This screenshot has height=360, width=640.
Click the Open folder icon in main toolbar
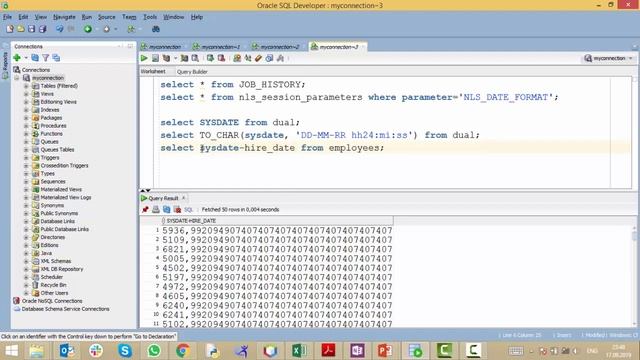click(20, 29)
